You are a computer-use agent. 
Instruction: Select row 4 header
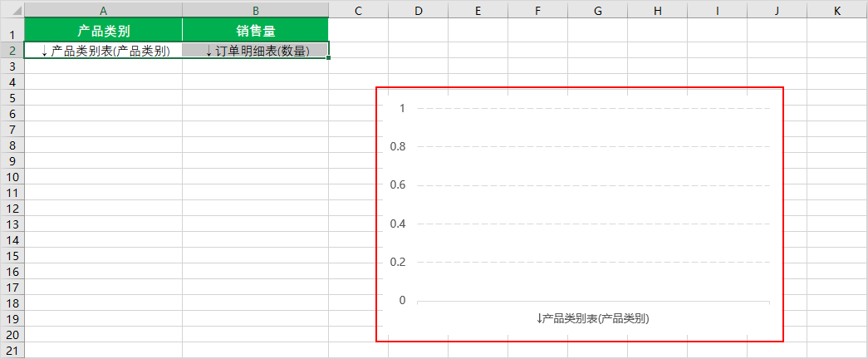(x=12, y=82)
